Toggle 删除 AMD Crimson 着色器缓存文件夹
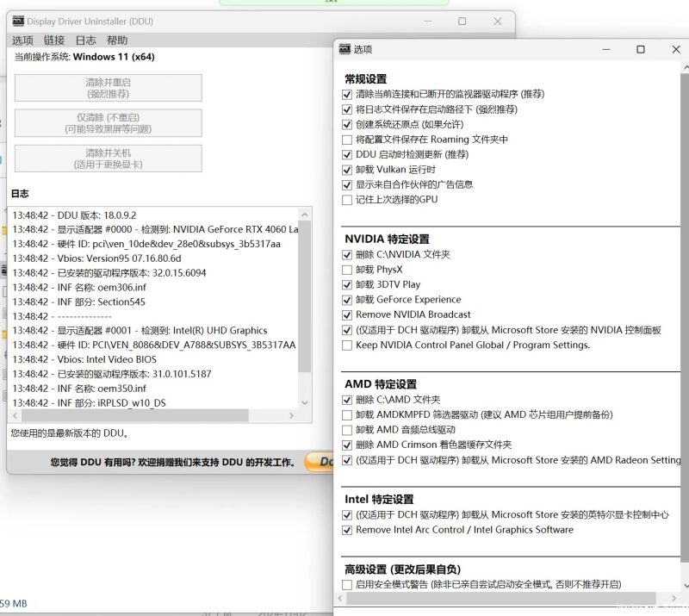The height and width of the screenshot is (616, 689). [347, 445]
